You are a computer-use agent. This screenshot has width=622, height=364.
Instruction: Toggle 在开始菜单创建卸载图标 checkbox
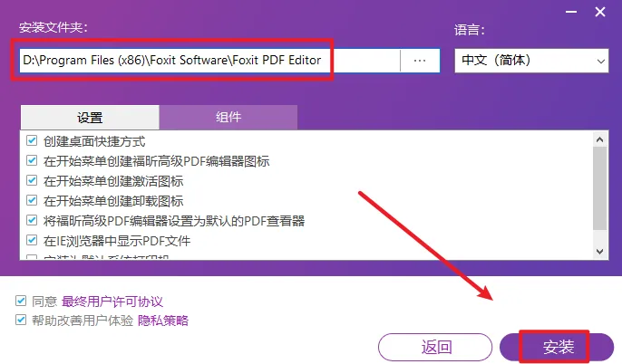(x=32, y=200)
